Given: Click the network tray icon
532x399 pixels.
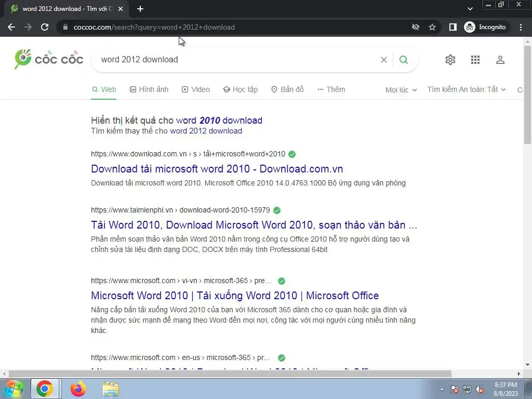Looking at the screenshot, I should tap(467, 390).
